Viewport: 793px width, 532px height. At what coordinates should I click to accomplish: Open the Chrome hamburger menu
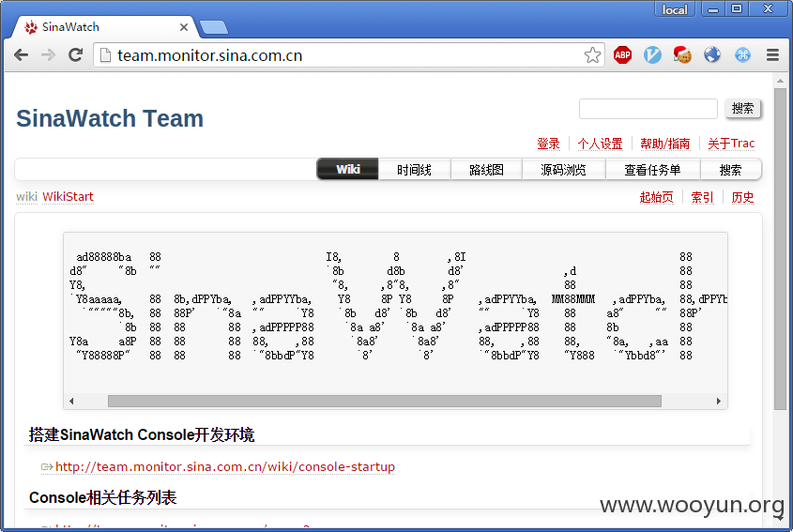point(772,54)
